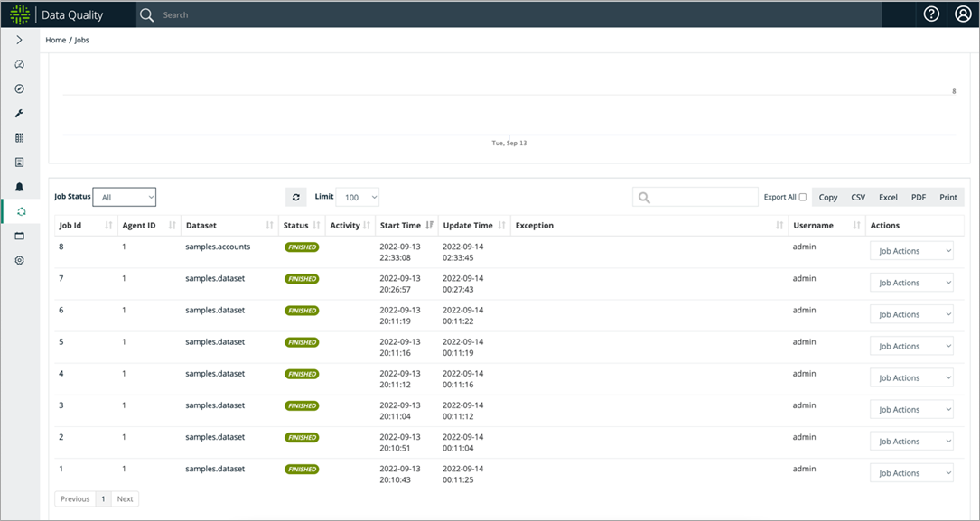Screen dimensions: 980x521
Task: Sort by Agent ID column arrows
Action: [172, 226]
